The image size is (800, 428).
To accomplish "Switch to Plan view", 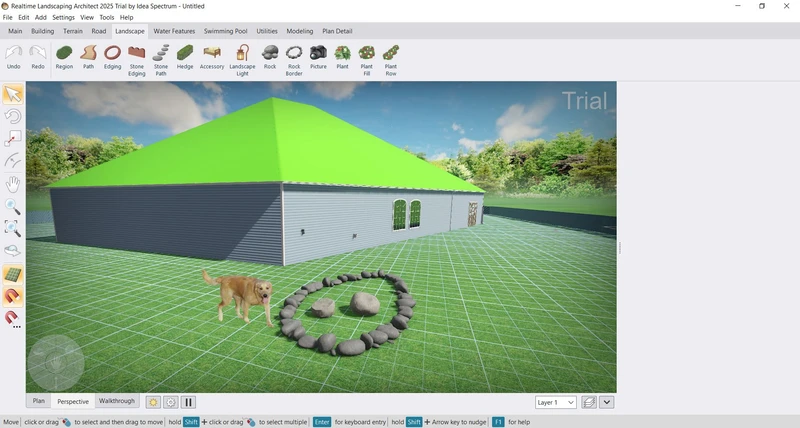I will pyautogui.click(x=39, y=401).
